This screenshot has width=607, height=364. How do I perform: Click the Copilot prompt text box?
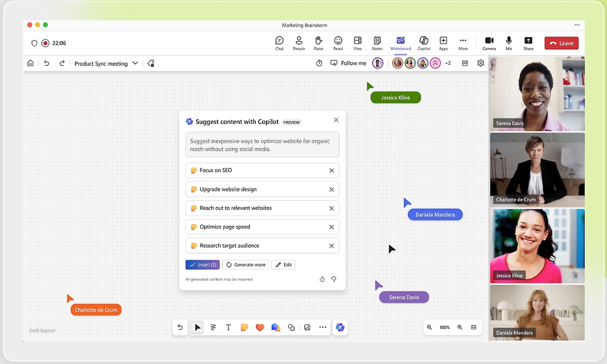click(262, 145)
